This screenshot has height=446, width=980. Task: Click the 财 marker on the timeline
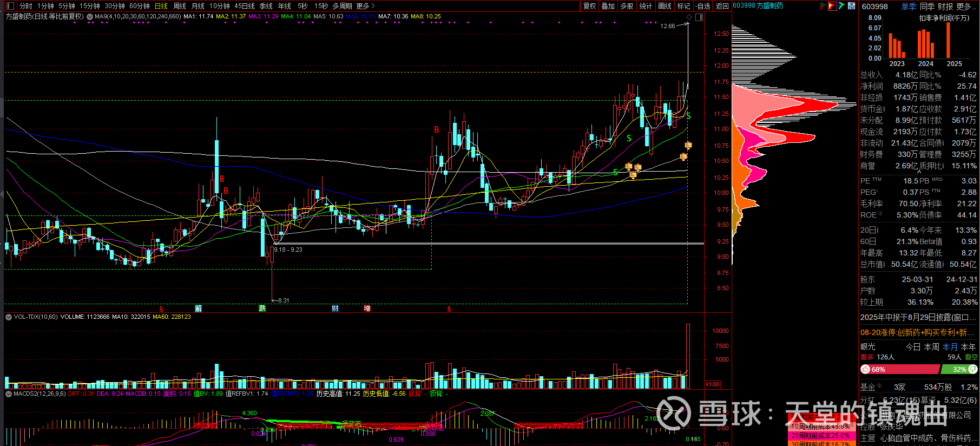pyautogui.click(x=336, y=309)
